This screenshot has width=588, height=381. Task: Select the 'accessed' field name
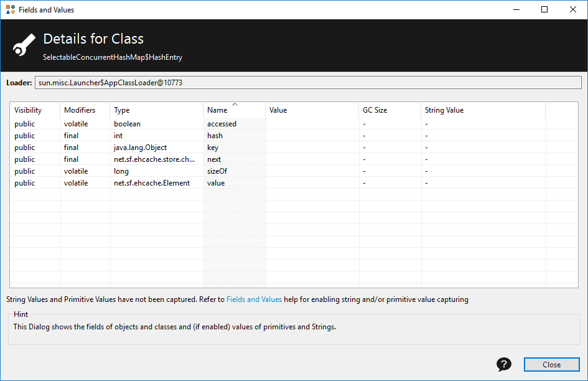(222, 124)
